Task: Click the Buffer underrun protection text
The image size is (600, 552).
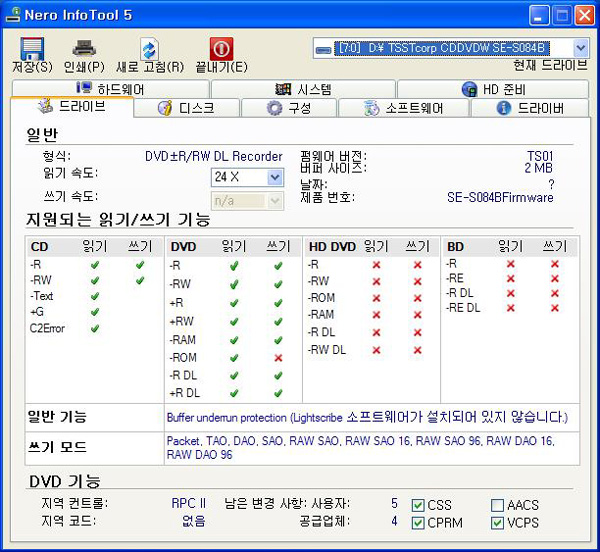Action: [367, 417]
